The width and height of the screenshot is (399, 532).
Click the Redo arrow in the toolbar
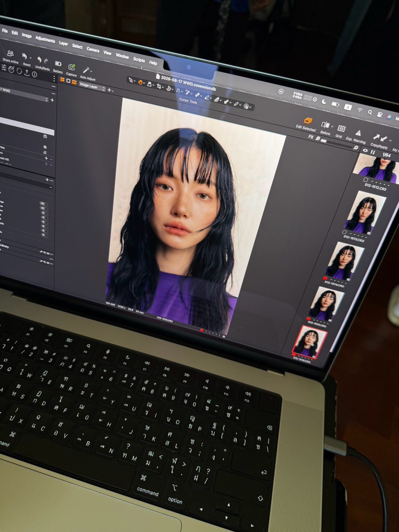tap(46, 61)
